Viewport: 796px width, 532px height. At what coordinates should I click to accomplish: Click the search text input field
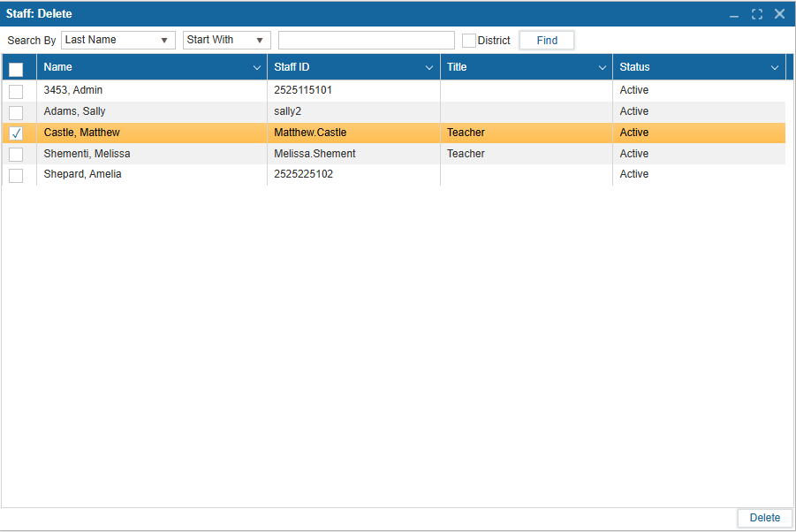[x=366, y=41]
